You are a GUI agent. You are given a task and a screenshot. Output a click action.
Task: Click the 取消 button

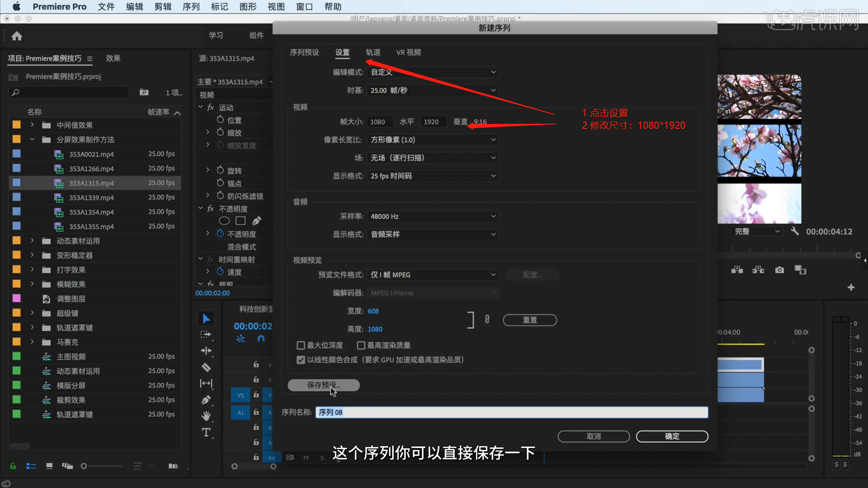(594, 436)
